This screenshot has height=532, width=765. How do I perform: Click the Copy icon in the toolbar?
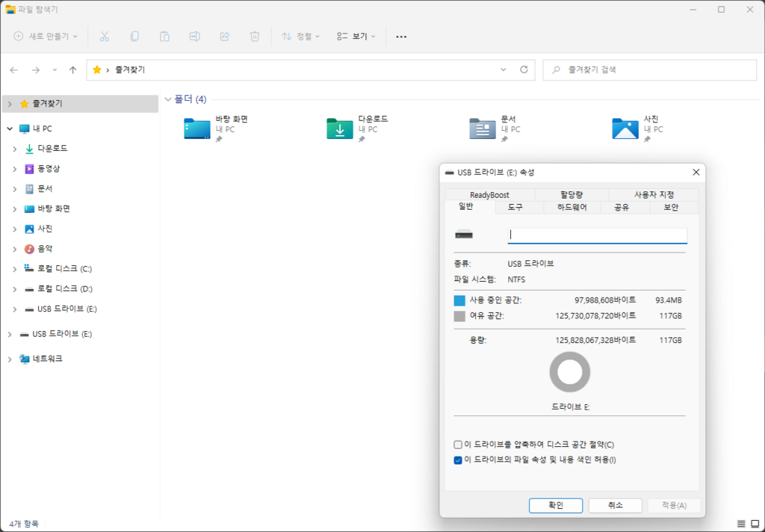134,36
